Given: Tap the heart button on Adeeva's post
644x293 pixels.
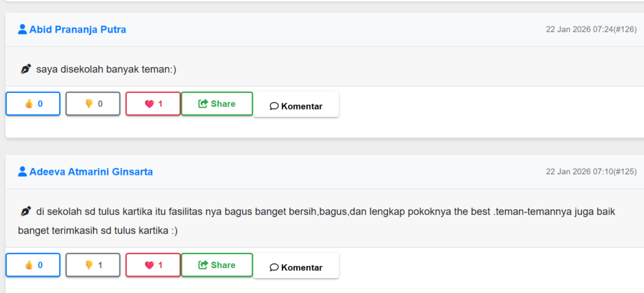Looking at the screenshot, I should [x=153, y=265].
